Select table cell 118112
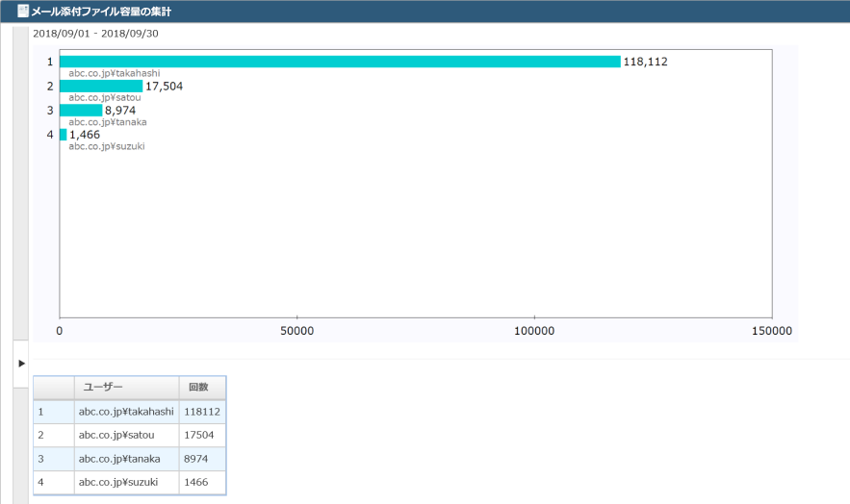The height and width of the screenshot is (504, 850). pyautogui.click(x=202, y=412)
